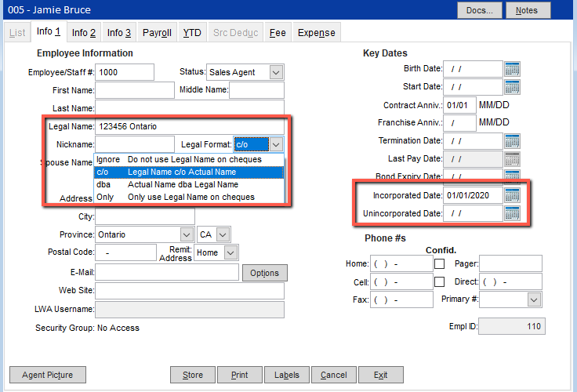Open Bond Expiry Date calendar picker
The image size is (577, 392).
click(512, 175)
